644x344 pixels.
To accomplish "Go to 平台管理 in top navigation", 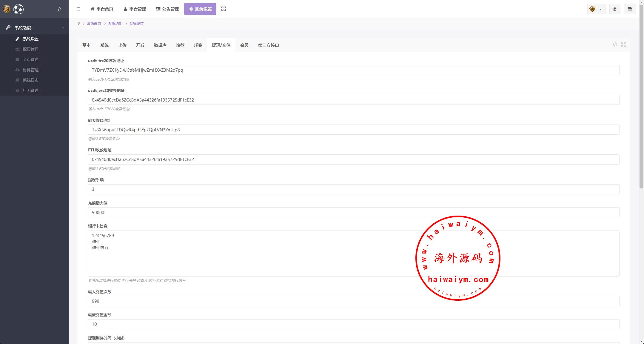I will tap(135, 9).
